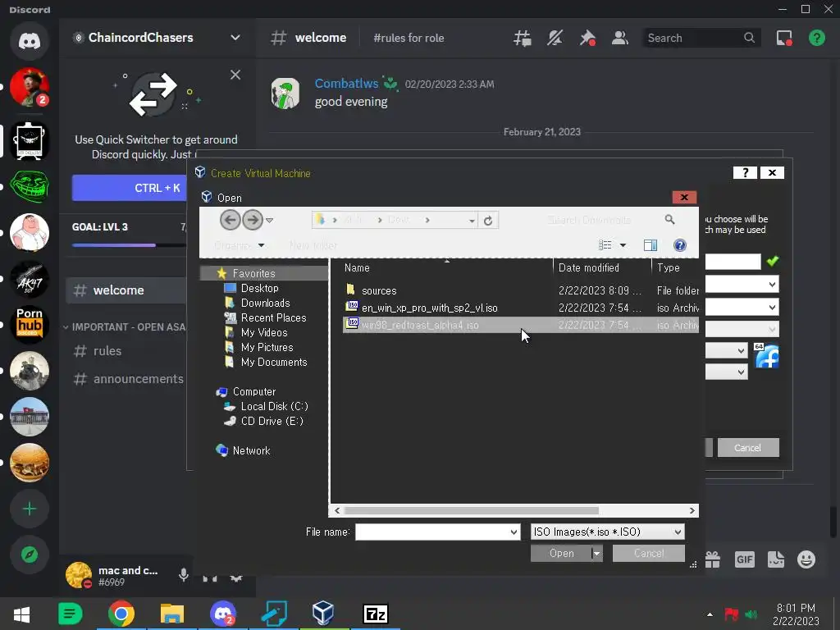Open the sticker picker icon

[x=776, y=559]
